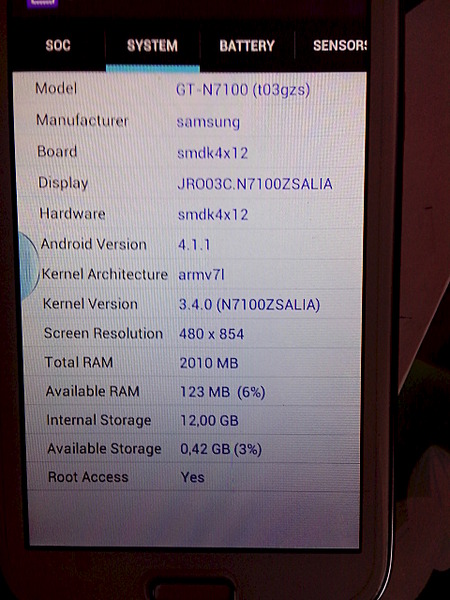Select the Board label
Image resolution: width=450 pixels, height=600 pixels.
[57, 152]
